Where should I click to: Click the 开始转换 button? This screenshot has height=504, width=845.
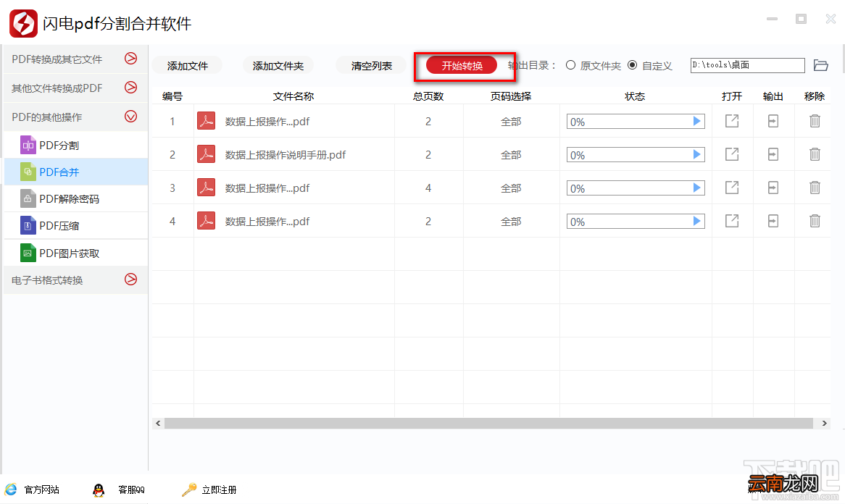click(462, 66)
